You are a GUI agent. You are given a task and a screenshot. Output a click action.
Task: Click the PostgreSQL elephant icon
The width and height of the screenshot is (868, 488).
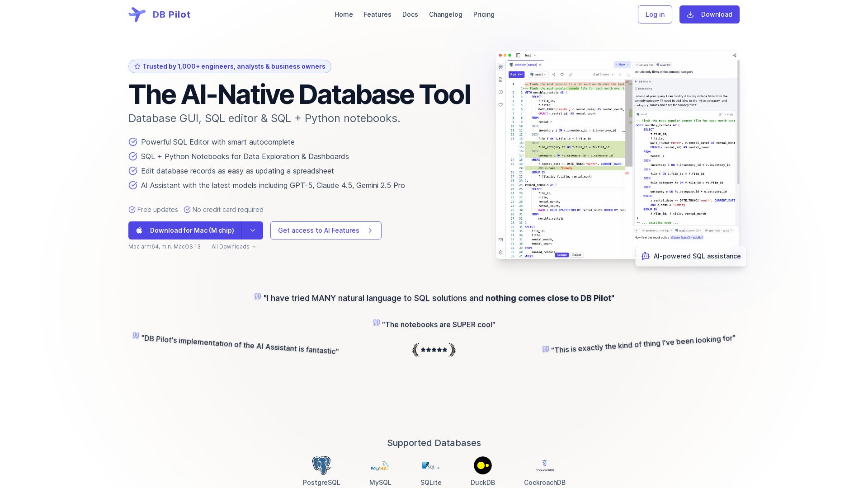click(321, 465)
